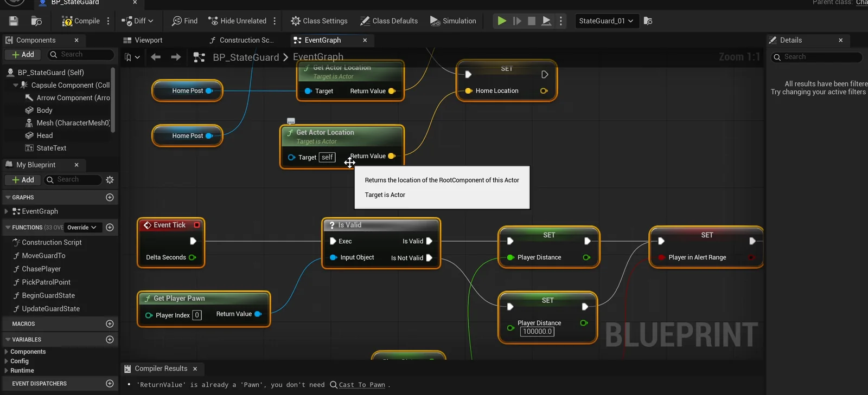Select the Mesh (CharacterMesh0) component
Screen dimensions: 868x395
pos(67,123)
